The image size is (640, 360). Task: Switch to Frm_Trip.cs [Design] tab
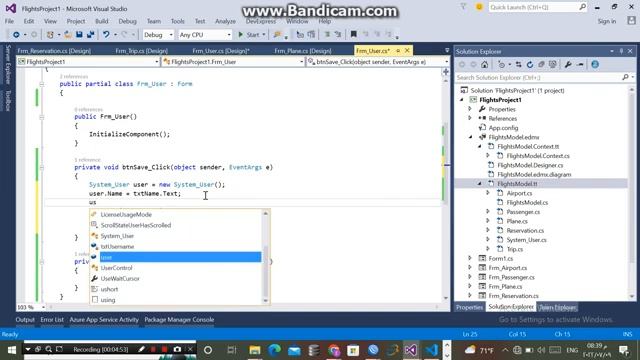(141, 51)
